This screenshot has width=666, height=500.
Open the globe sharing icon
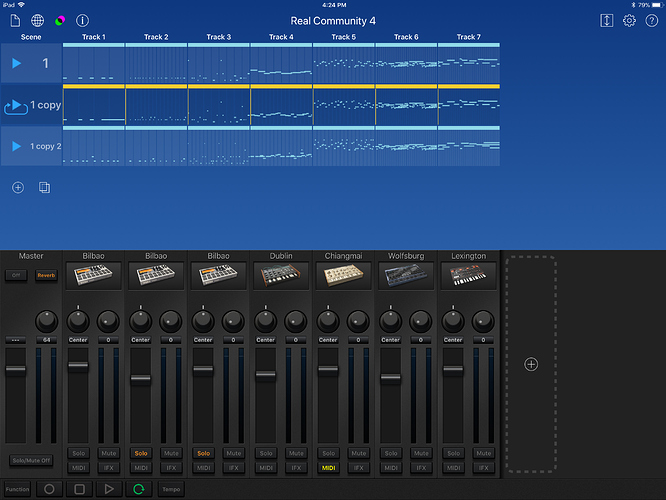click(x=37, y=20)
